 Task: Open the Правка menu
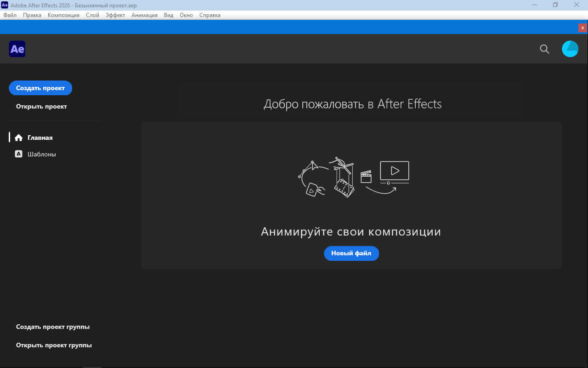coord(32,15)
